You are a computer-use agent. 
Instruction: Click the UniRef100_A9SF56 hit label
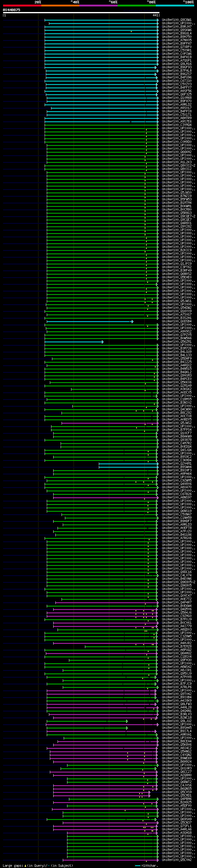point(176,91)
